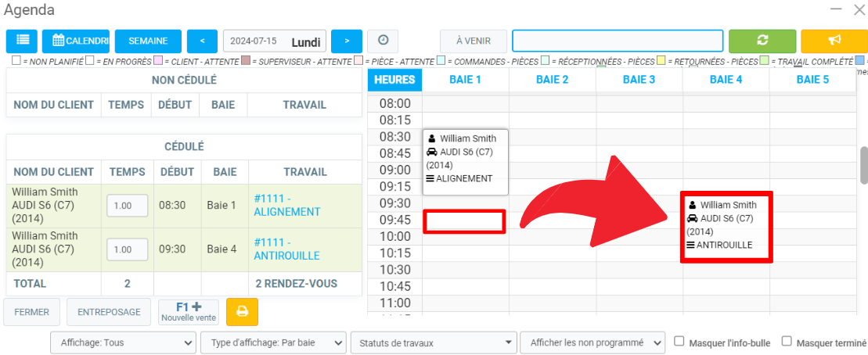Switch to the SEMAINE view
This screenshot has width=868, height=355.
[x=148, y=41]
